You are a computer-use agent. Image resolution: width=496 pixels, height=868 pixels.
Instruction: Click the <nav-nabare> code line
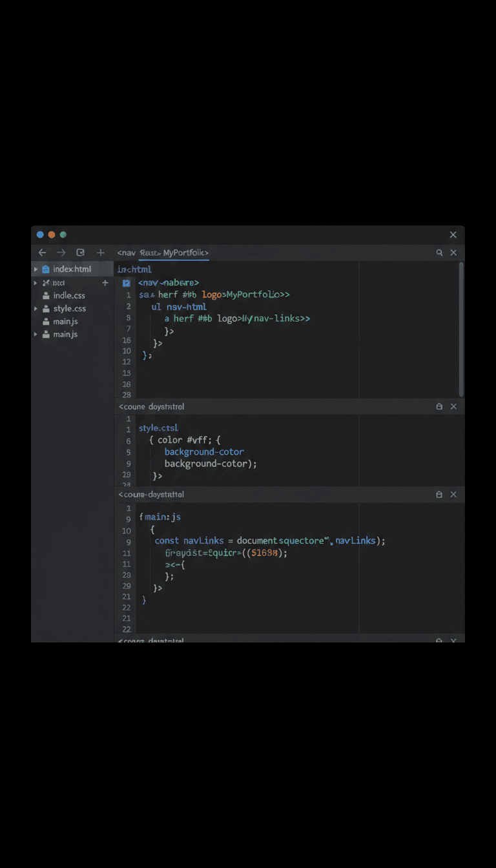point(169,282)
